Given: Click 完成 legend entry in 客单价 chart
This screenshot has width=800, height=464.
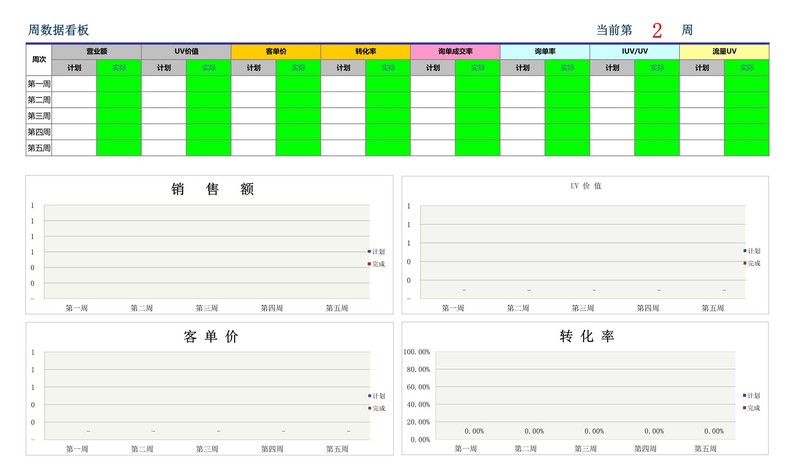Looking at the screenshot, I should point(377,408).
